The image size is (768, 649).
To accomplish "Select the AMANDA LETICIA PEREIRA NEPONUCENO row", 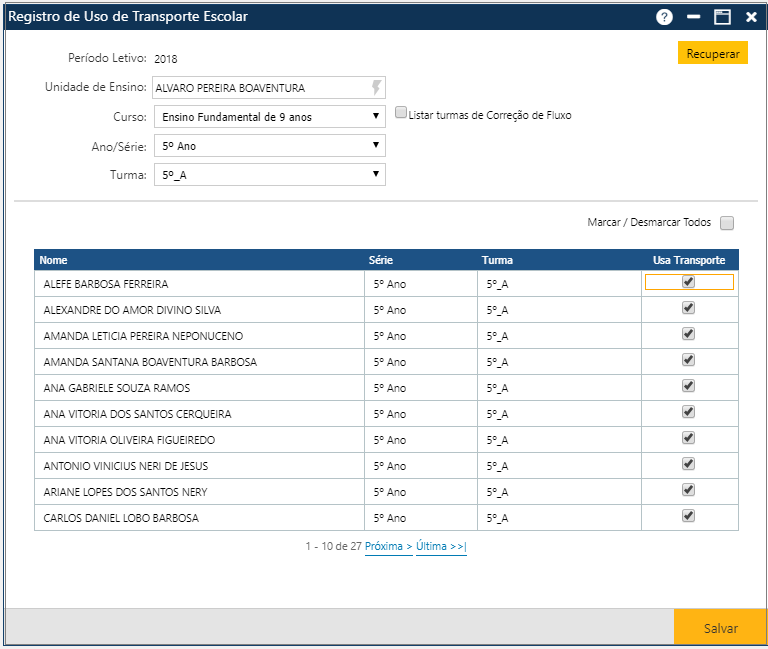I will click(x=143, y=336).
